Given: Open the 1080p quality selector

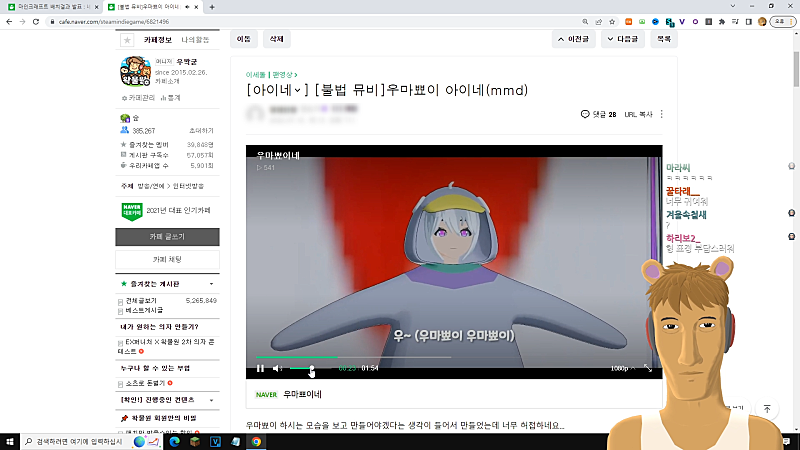Looking at the screenshot, I should coord(620,368).
